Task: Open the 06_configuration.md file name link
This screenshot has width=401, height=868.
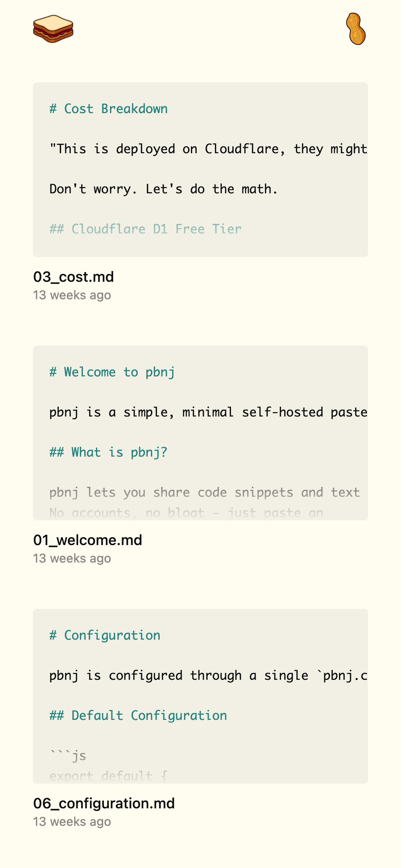Action: (x=104, y=804)
